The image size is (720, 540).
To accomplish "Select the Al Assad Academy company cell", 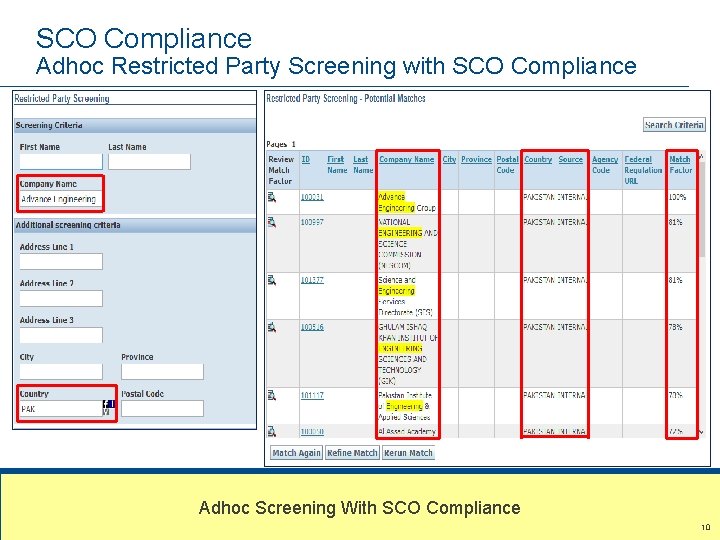I will pyautogui.click(x=407, y=432).
